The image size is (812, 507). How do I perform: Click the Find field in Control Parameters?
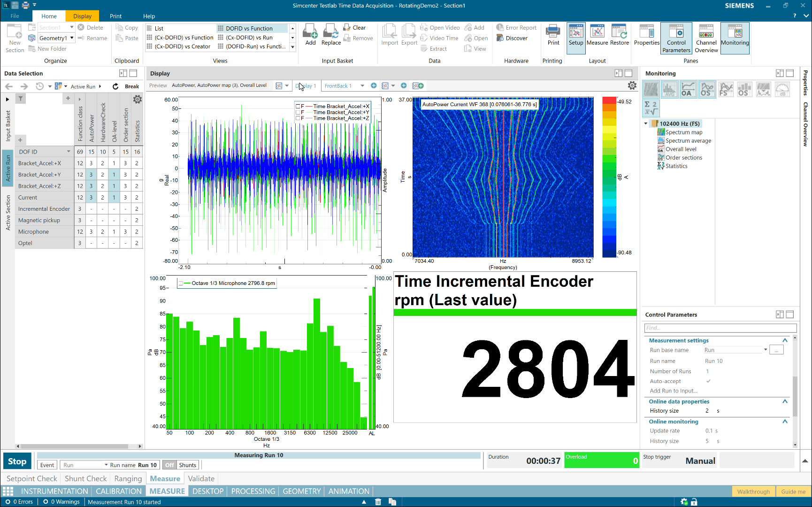click(x=720, y=328)
